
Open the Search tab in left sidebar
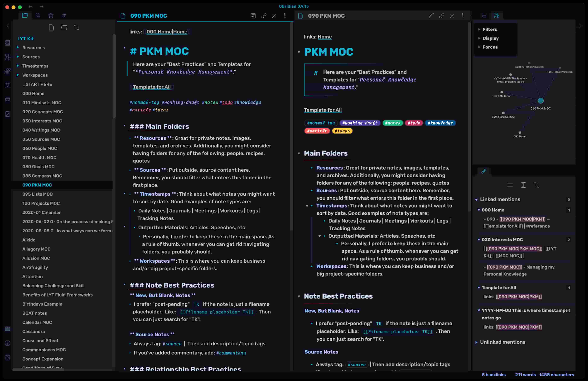point(38,16)
